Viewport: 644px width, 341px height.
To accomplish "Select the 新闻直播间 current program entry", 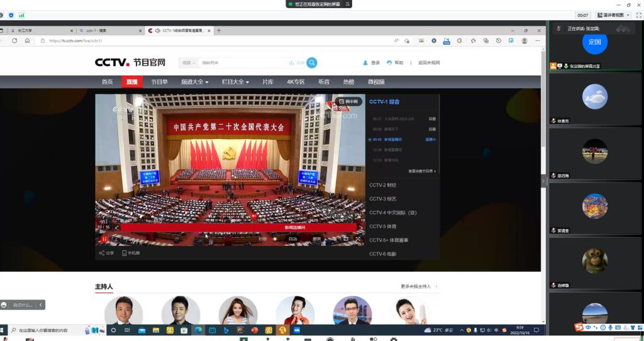I will coord(393,139).
